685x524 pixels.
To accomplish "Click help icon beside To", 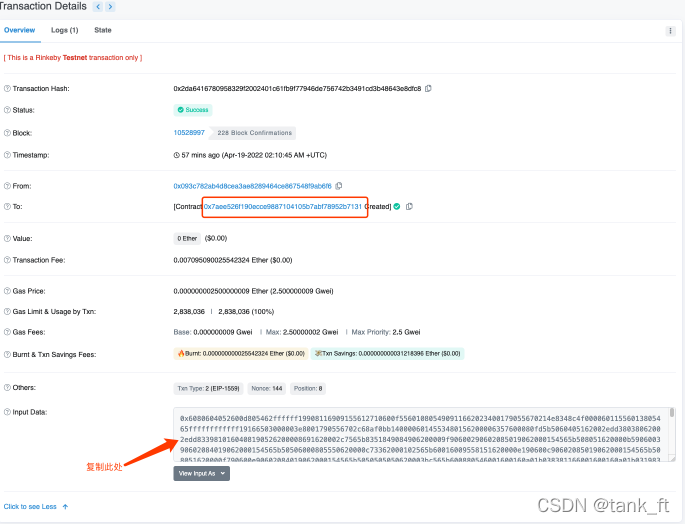I will click(x=7, y=207).
